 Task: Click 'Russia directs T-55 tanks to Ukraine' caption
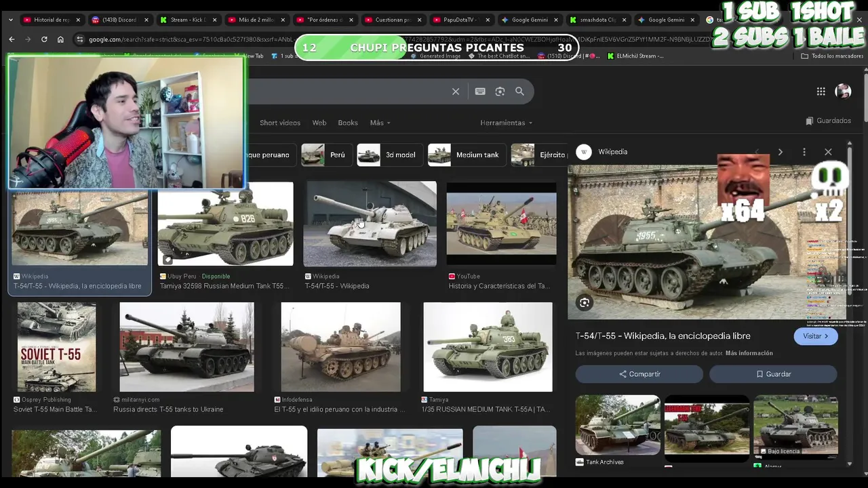point(168,409)
